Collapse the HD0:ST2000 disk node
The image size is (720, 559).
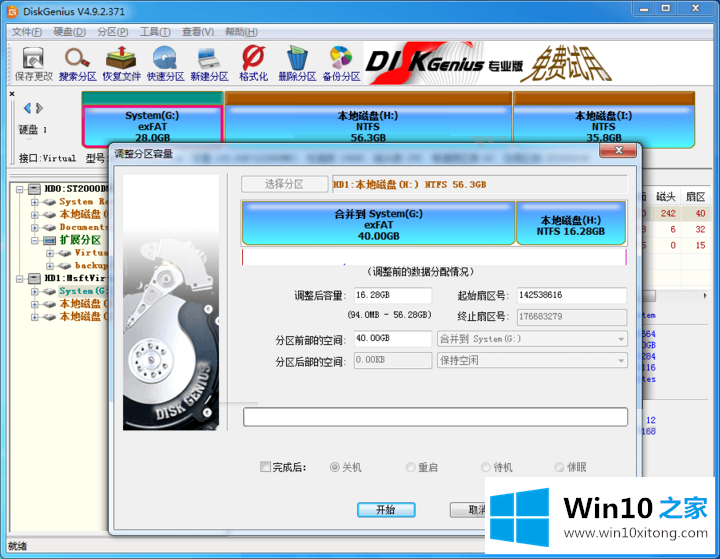[20, 189]
